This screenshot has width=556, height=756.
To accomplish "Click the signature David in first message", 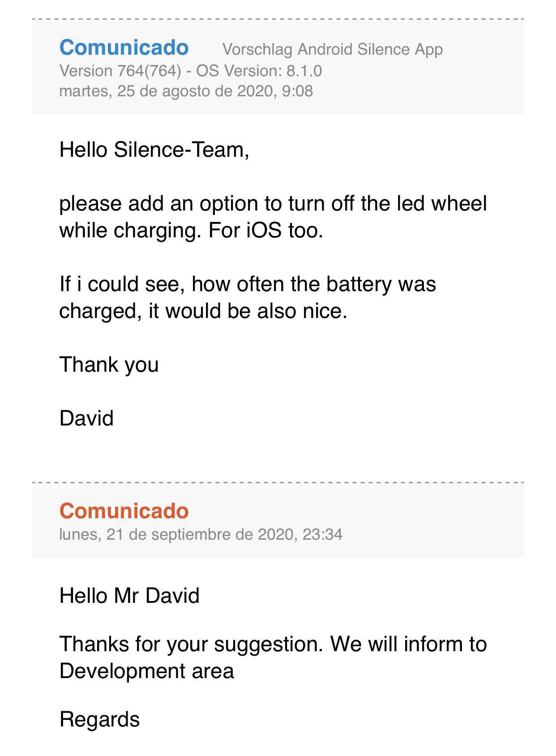I will [86, 418].
